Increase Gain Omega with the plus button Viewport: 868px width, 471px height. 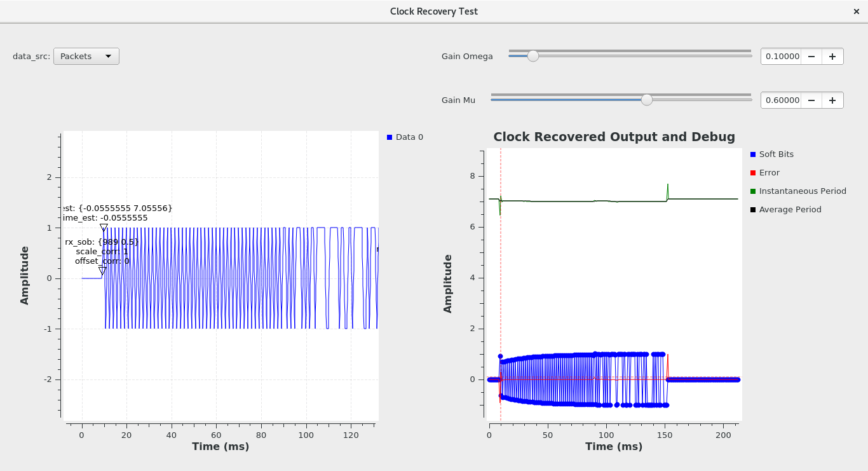[x=832, y=56]
